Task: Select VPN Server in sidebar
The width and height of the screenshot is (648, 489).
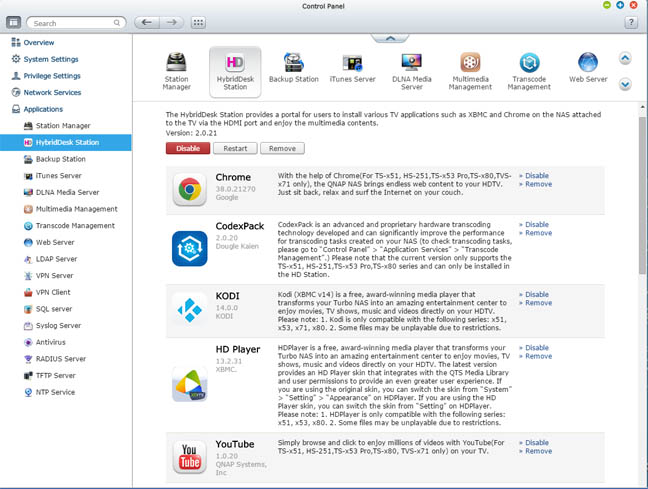Action: click(x=54, y=275)
